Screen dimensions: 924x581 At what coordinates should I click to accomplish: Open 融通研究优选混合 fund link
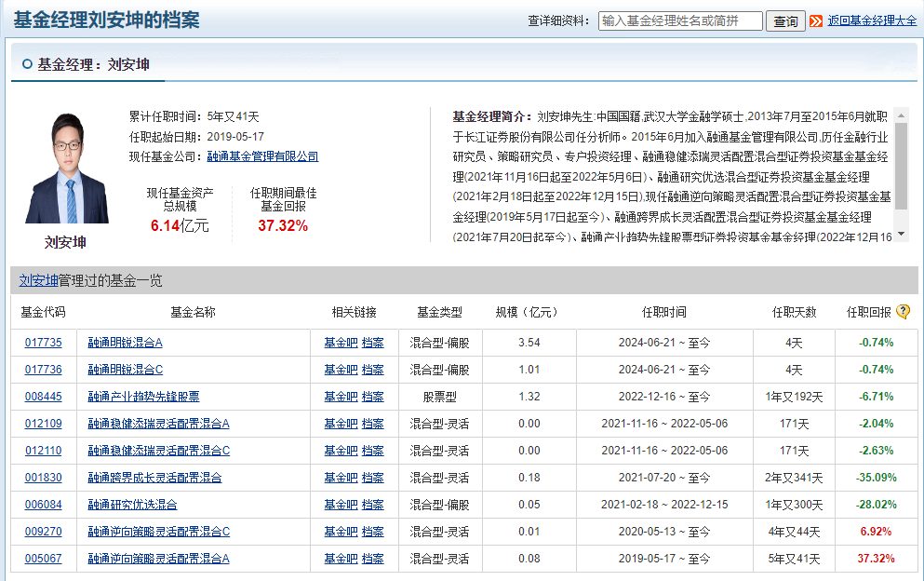point(132,505)
